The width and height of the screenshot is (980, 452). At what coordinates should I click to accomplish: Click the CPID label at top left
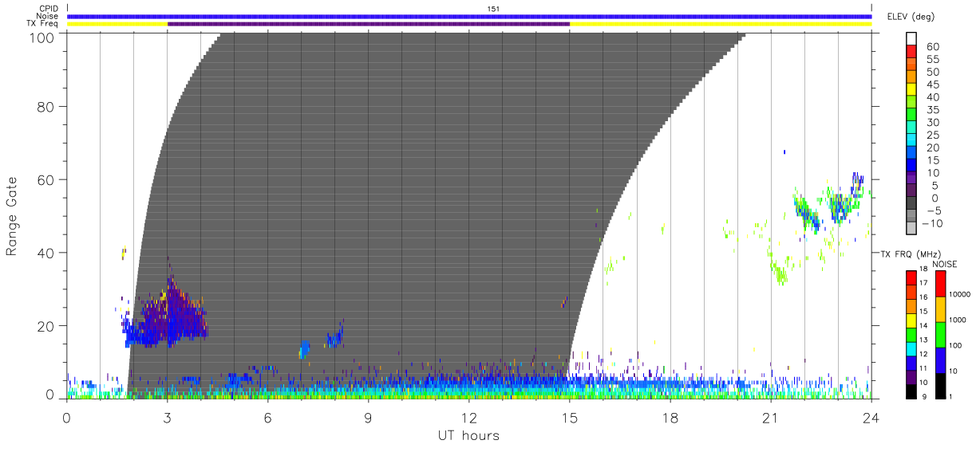[x=49, y=9]
